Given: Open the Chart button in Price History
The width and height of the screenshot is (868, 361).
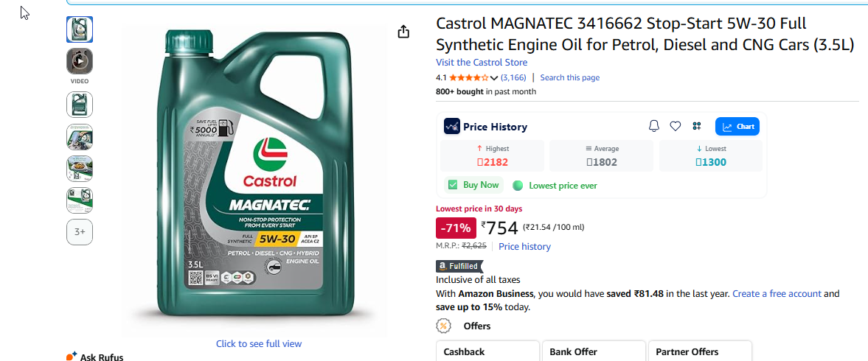Looking at the screenshot, I should click(737, 127).
